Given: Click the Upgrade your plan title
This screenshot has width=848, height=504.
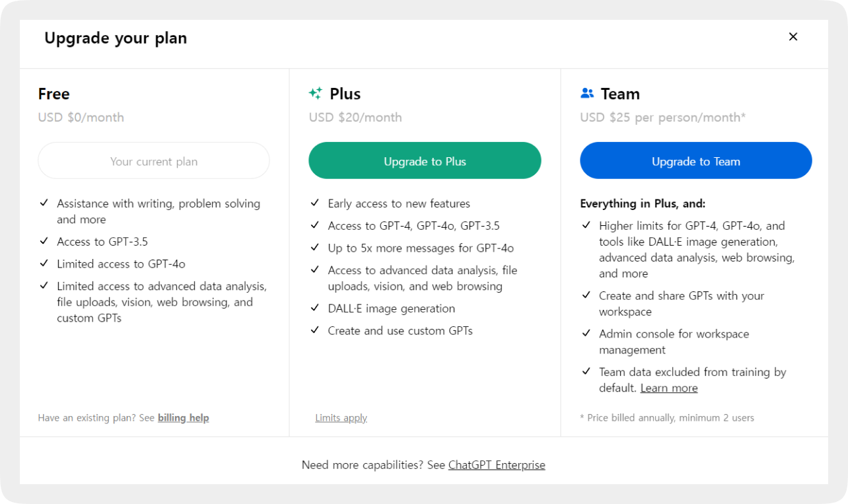Looking at the screenshot, I should pyautogui.click(x=116, y=38).
